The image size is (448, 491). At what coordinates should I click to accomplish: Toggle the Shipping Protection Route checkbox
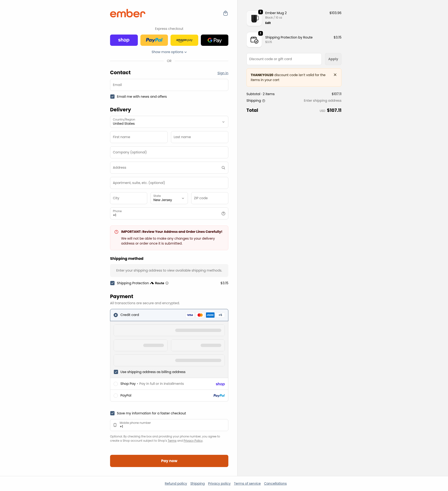coord(112,283)
